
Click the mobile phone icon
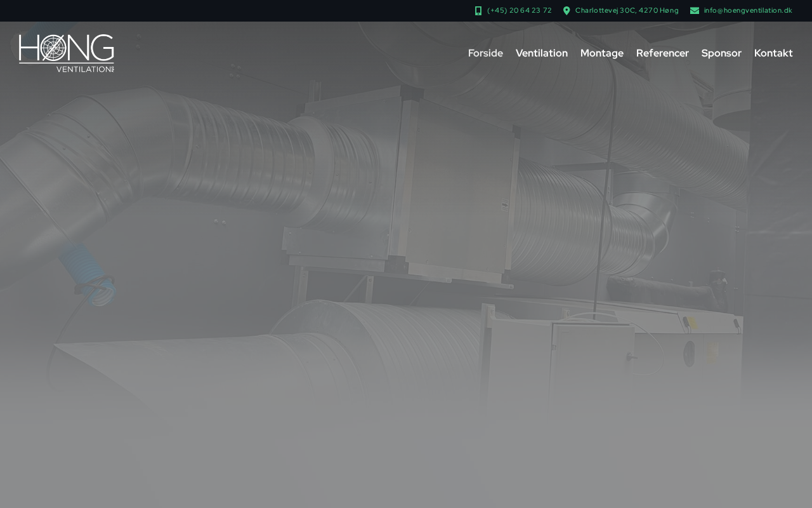478,11
